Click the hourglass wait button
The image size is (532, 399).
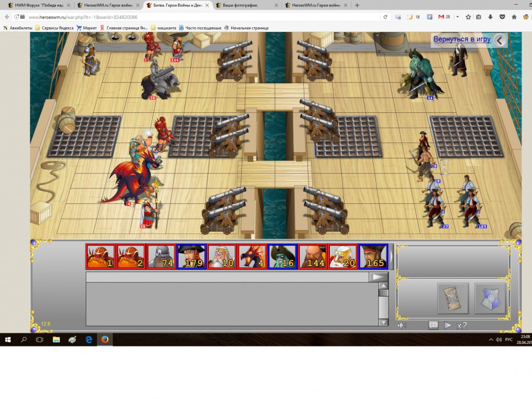453,299
